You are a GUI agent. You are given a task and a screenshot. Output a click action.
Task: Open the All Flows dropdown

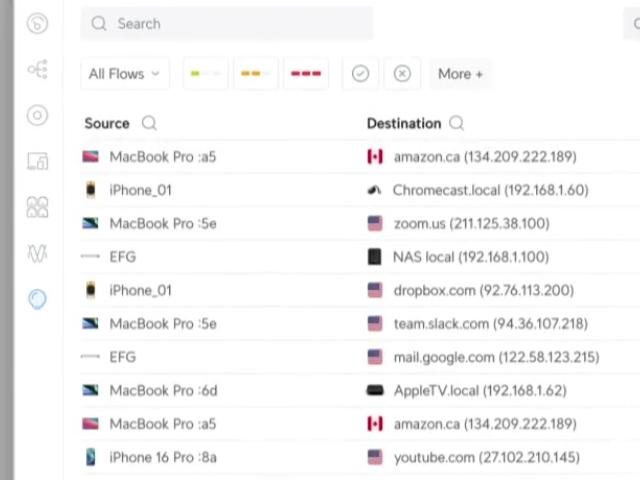tap(124, 74)
